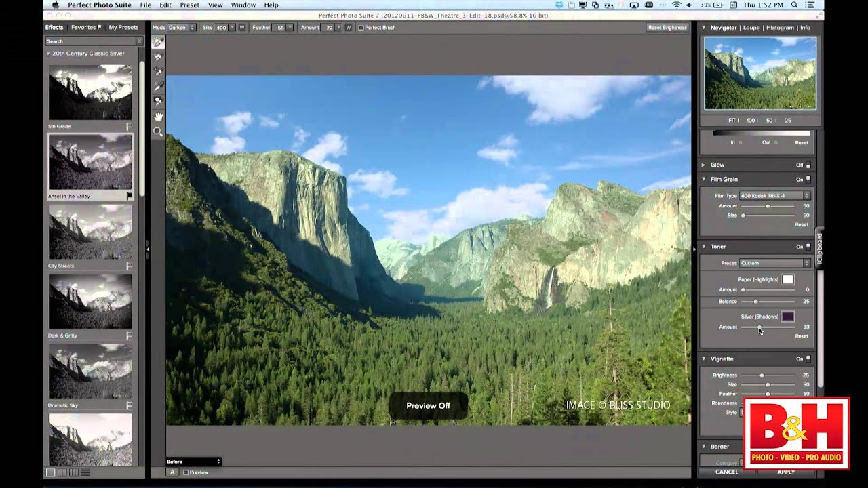
Task: Click the Film Grain Amount slider
Action: [x=768, y=206]
